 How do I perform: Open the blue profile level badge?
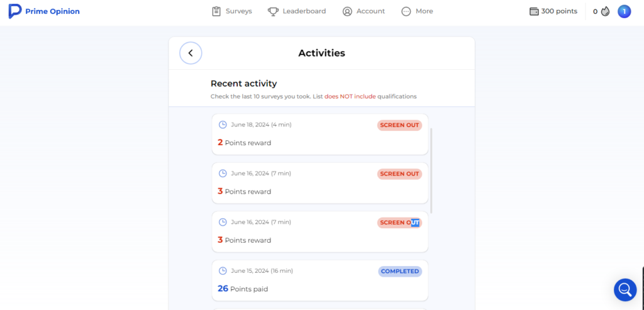(x=624, y=11)
